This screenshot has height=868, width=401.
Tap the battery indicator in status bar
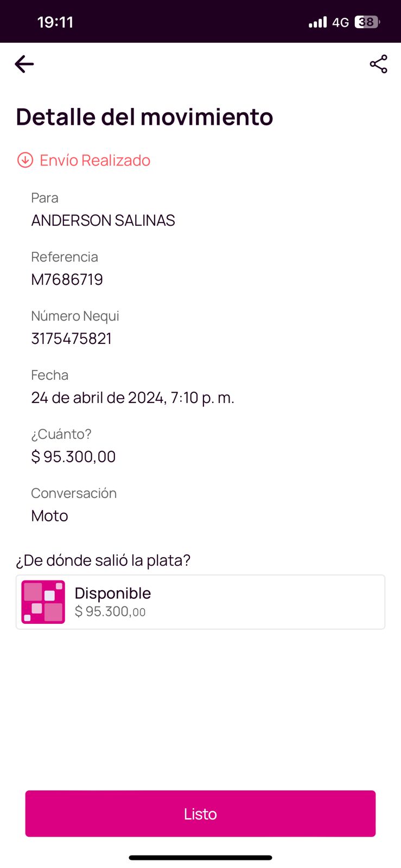[367, 22]
